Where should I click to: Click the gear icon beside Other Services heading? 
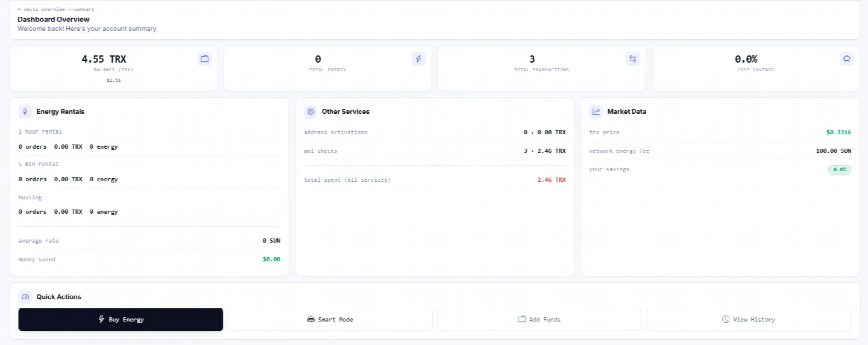pos(310,111)
